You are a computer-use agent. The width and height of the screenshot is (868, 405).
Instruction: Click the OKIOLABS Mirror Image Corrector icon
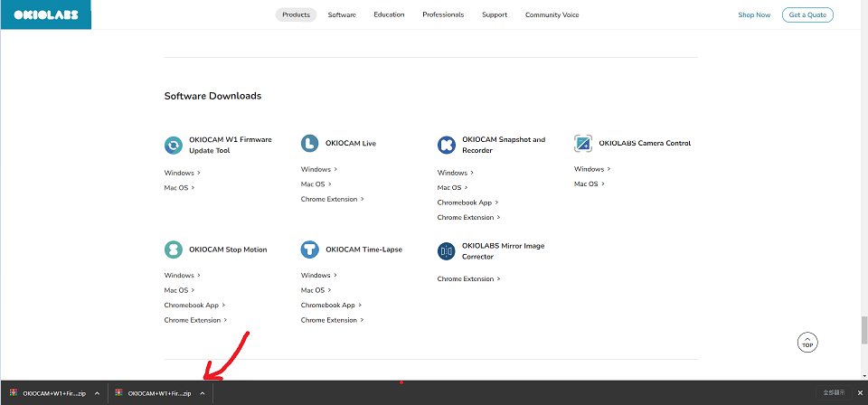[446, 251]
